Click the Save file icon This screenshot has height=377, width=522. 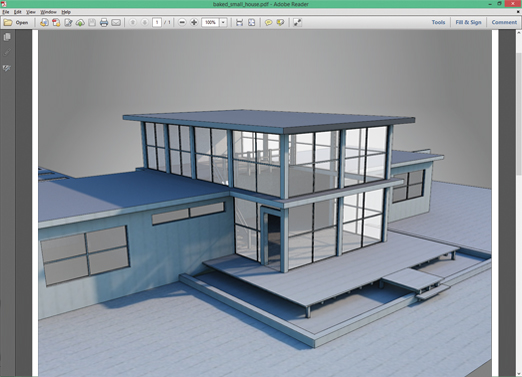(92, 23)
